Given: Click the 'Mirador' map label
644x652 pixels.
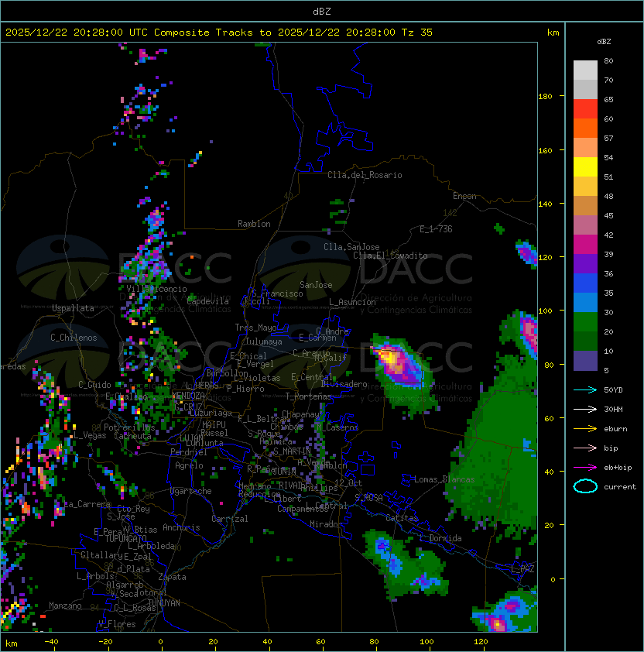Looking at the screenshot, I should pos(327,524).
